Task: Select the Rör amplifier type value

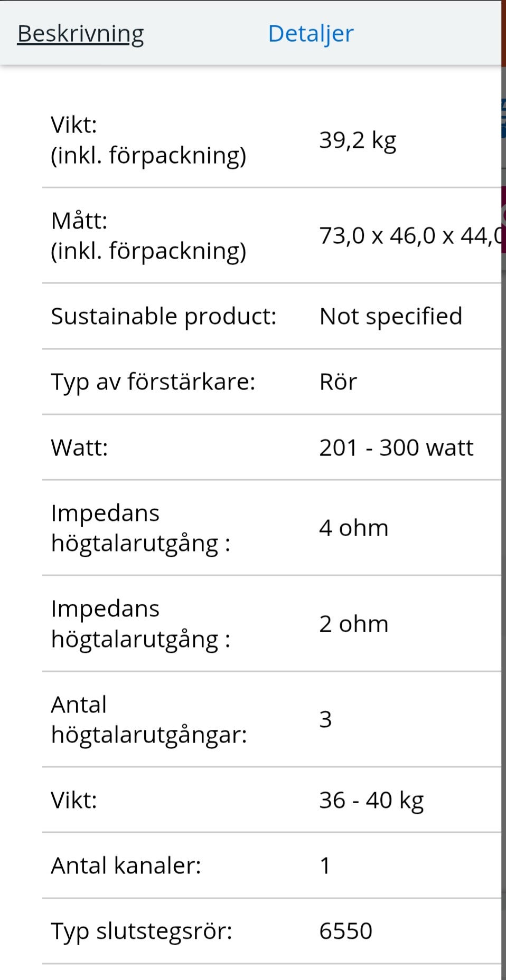Action: coord(338,382)
